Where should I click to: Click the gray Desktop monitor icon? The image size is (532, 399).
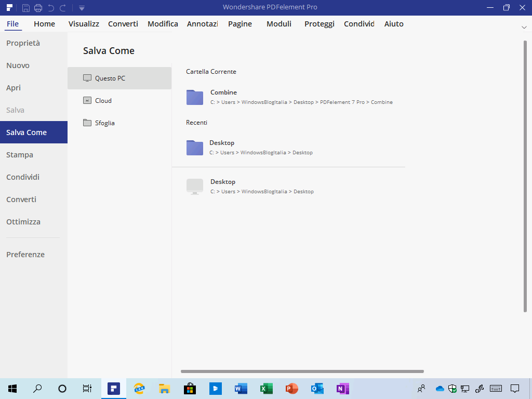195,187
